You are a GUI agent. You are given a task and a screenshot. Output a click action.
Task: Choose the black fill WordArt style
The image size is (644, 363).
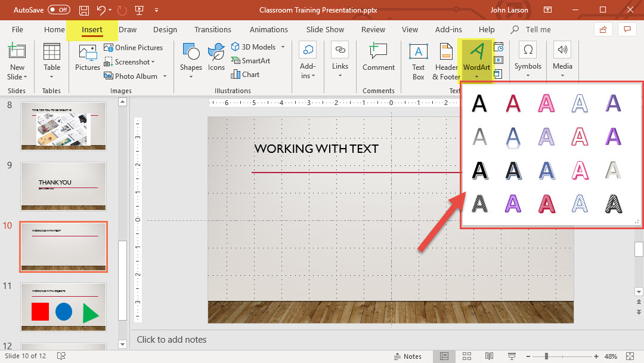point(479,103)
